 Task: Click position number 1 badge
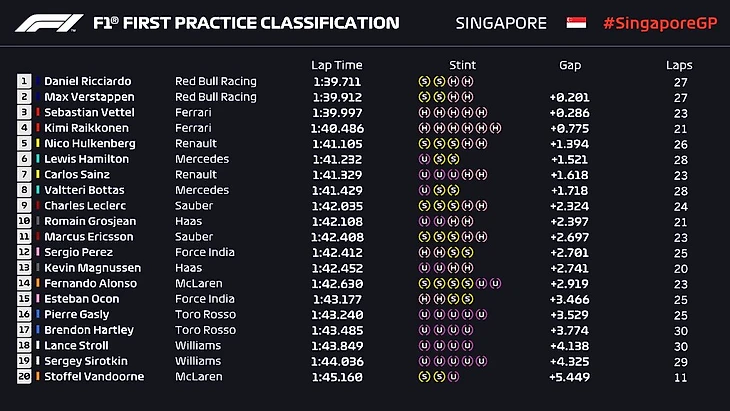pos(24,81)
